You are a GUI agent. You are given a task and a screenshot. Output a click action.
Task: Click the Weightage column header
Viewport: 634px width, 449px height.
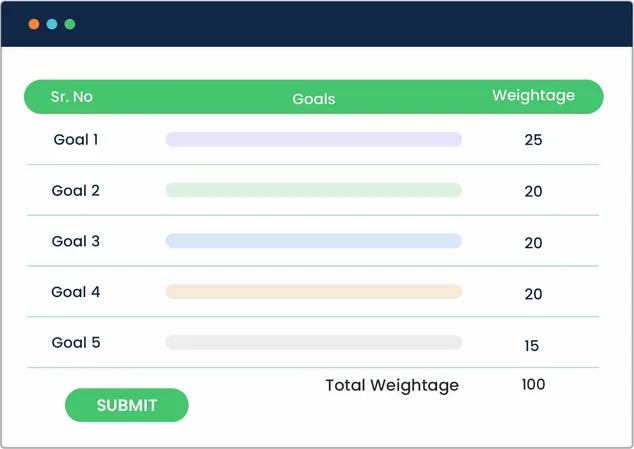(533, 96)
